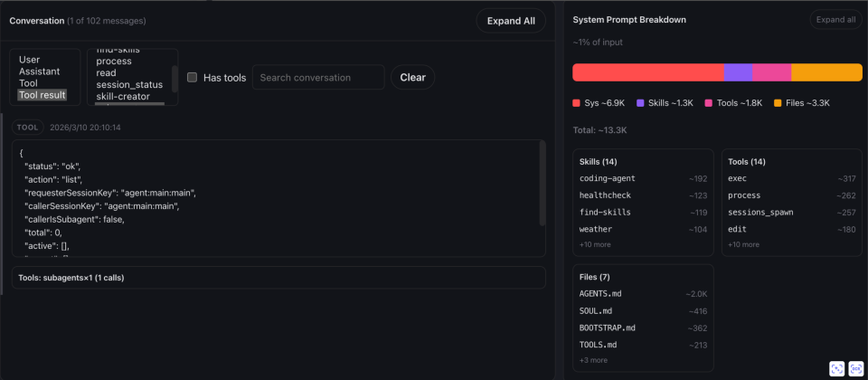The image size is (868, 380).
Task: Click the JSON result box scrollbar
Action: 542,183
